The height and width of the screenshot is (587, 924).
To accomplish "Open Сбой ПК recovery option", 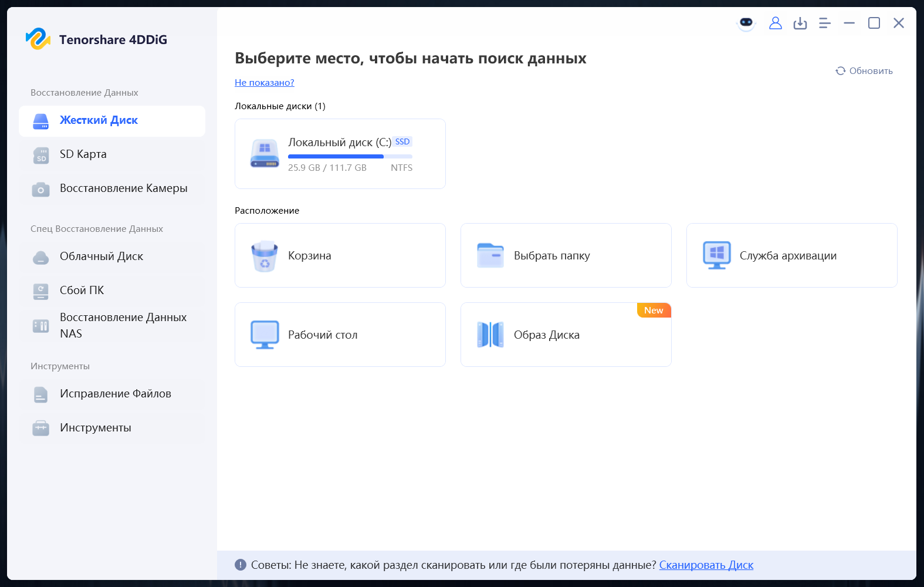I will [x=112, y=291].
